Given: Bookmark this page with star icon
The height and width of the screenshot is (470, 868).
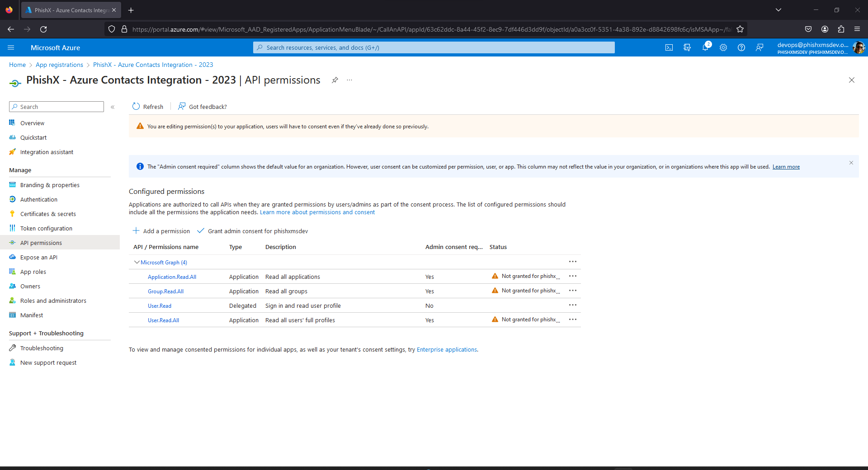Looking at the screenshot, I should click(x=740, y=29).
